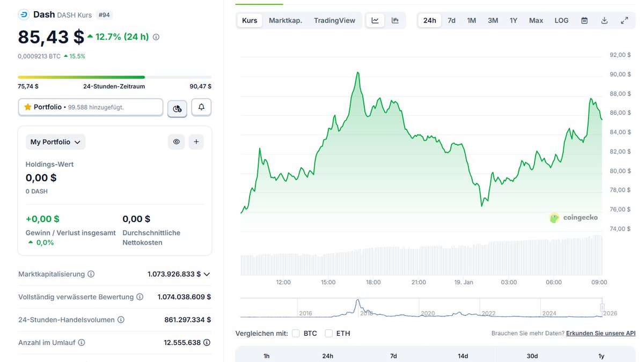The width and height of the screenshot is (644, 362).
Task: Click info icon next to Vollständig verwässerte Bewertung
Action: (140, 297)
